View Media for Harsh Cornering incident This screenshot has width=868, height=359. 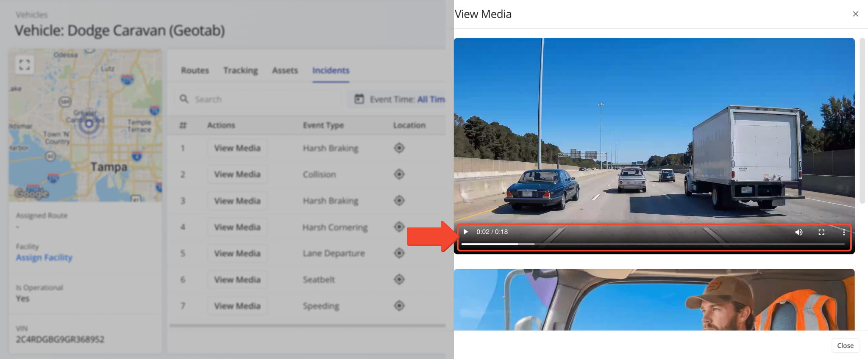pyautogui.click(x=237, y=227)
